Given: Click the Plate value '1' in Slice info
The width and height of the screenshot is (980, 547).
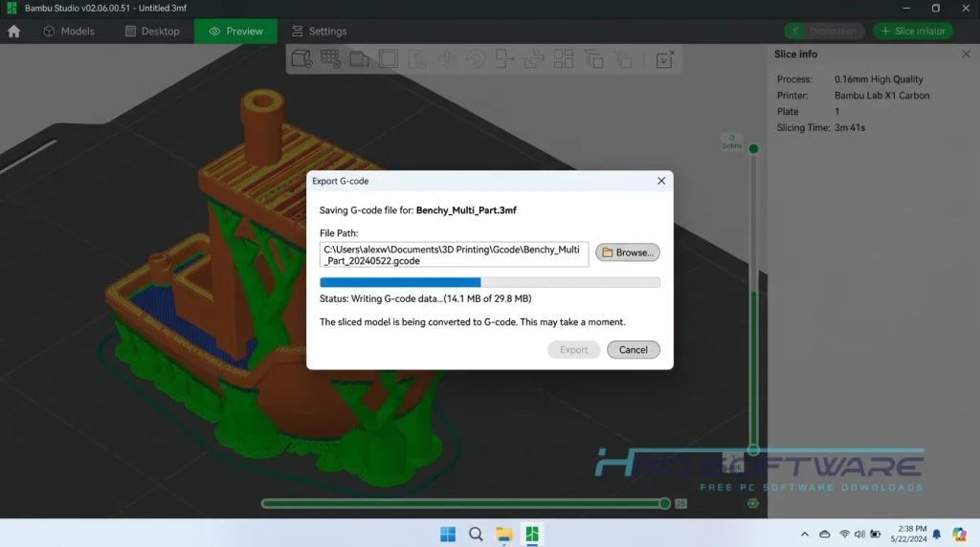Looking at the screenshot, I should pyautogui.click(x=836, y=112).
